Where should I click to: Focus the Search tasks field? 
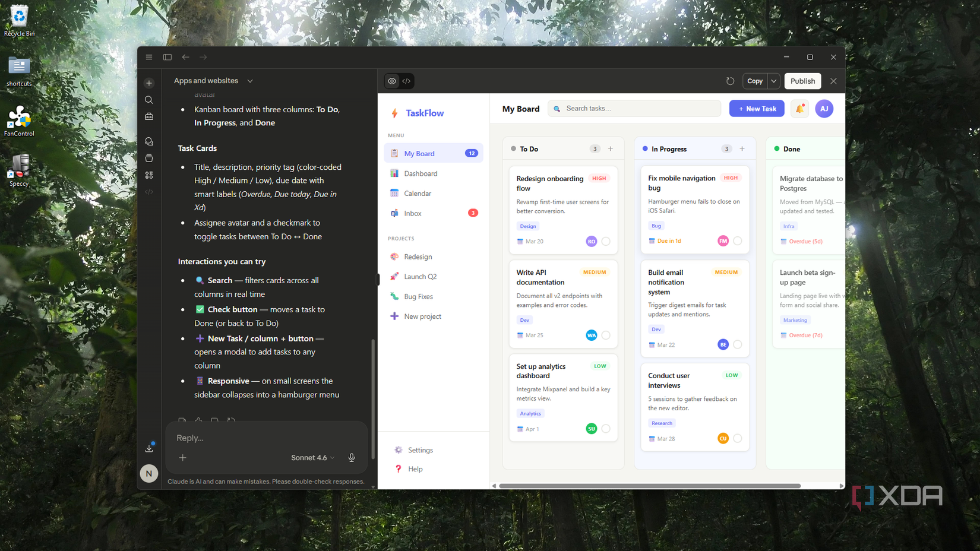[x=634, y=109]
